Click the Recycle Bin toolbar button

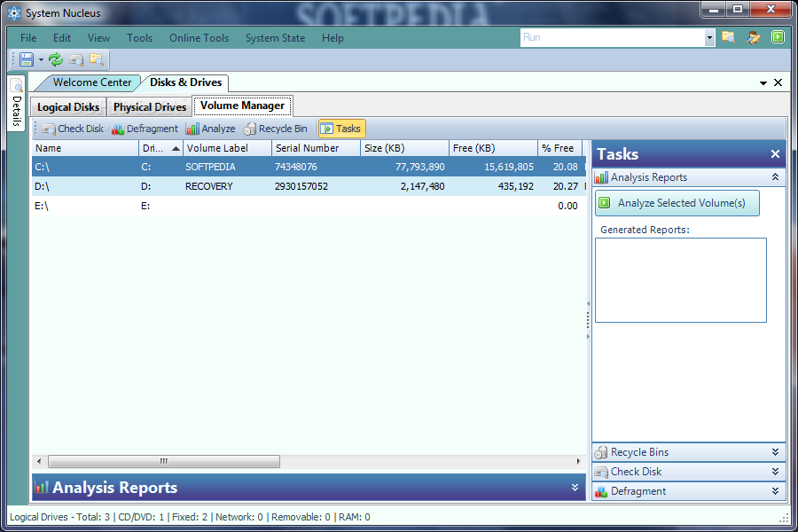pyautogui.click(x=276, y=129)
